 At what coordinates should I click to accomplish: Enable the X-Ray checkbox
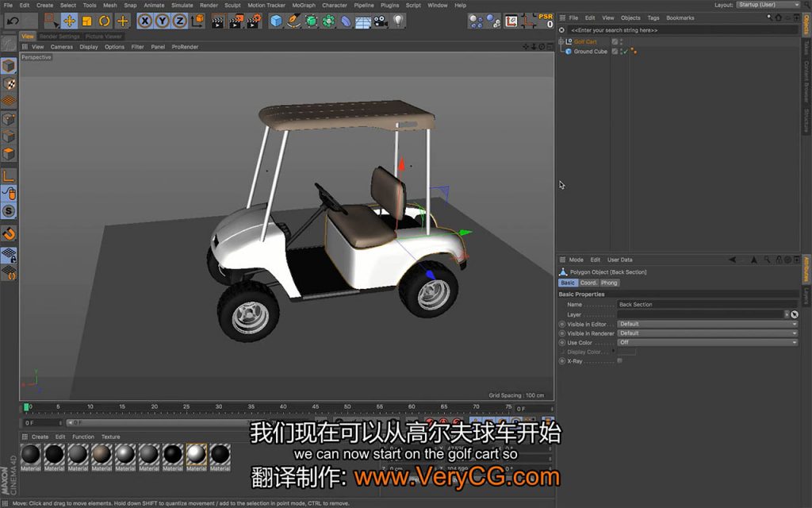(619, 360)
